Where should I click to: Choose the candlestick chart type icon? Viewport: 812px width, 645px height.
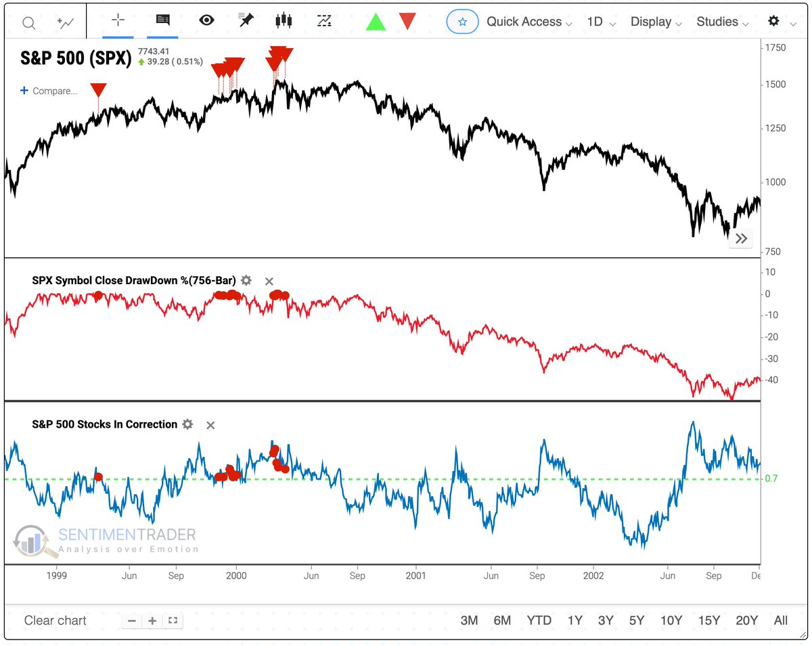pyautogui.click(x=284, y=20)
